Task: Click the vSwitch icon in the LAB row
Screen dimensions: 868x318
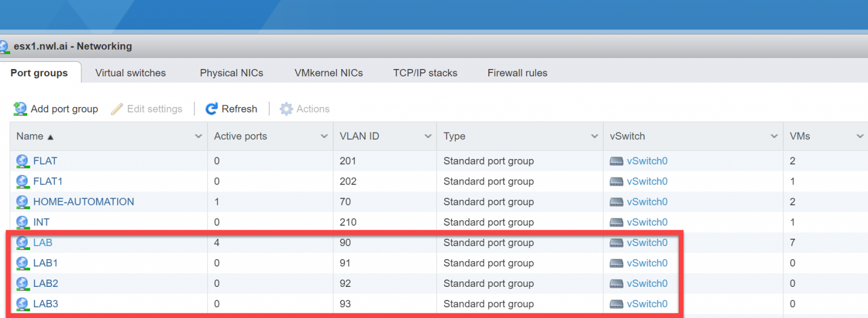Action: click(x=617, y=243)
